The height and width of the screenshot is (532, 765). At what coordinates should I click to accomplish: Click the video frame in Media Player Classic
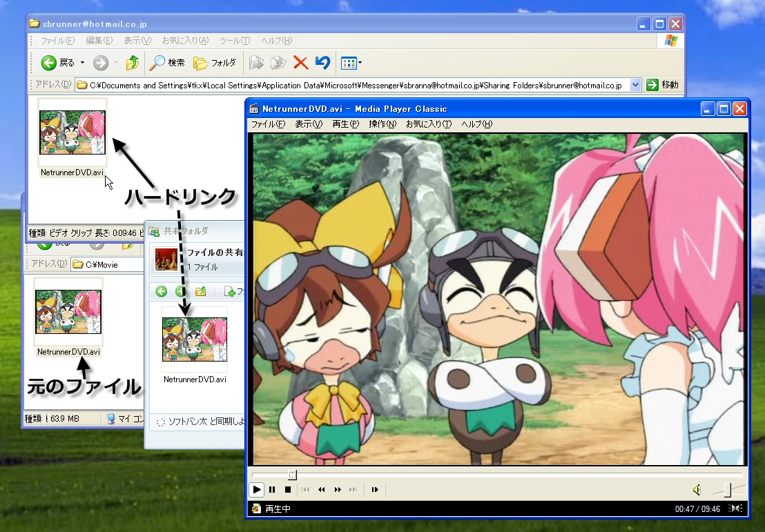[498, 300]
